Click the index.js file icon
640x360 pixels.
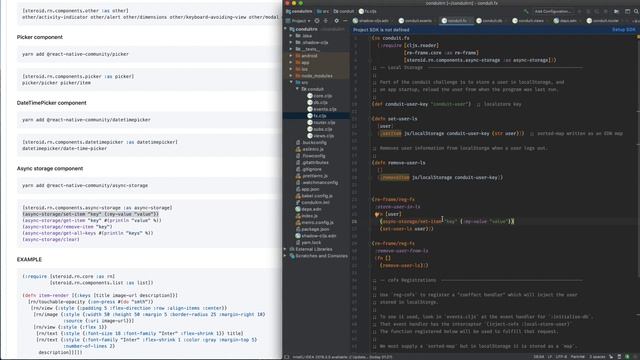coord(298,216)
